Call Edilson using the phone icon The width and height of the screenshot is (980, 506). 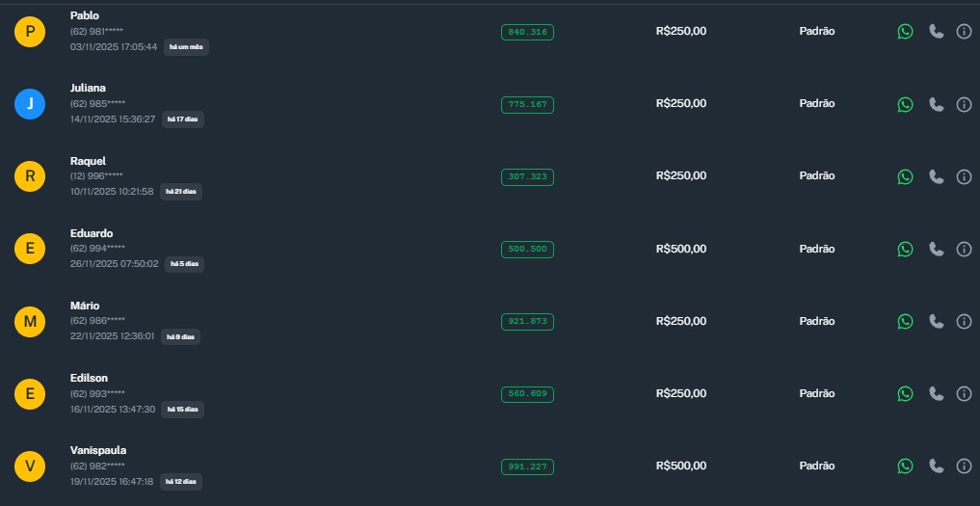[x=936, y=393]
